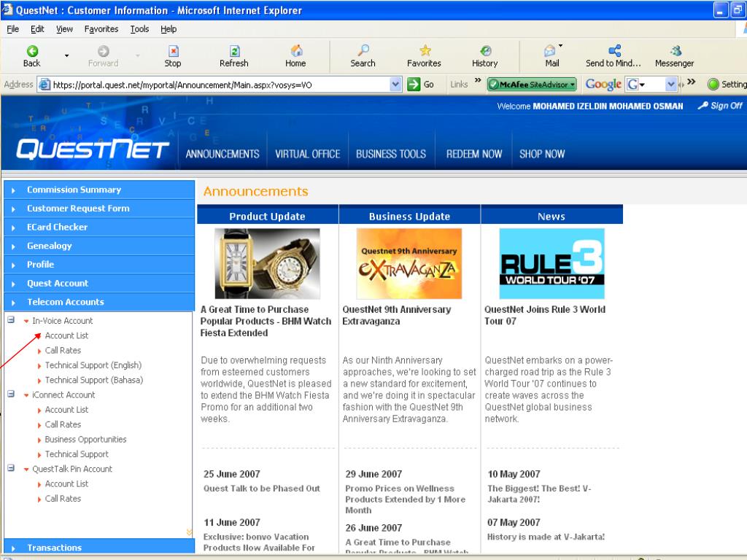
Task: Open the Quest Account sidebar item
Action: click(99, 284)
